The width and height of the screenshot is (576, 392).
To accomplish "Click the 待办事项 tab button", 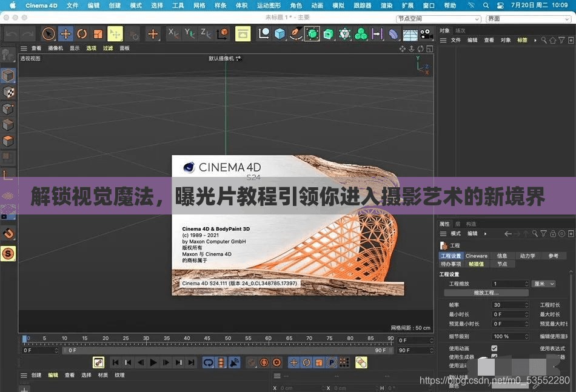I will pyautogui.click(x=450, y=264).
